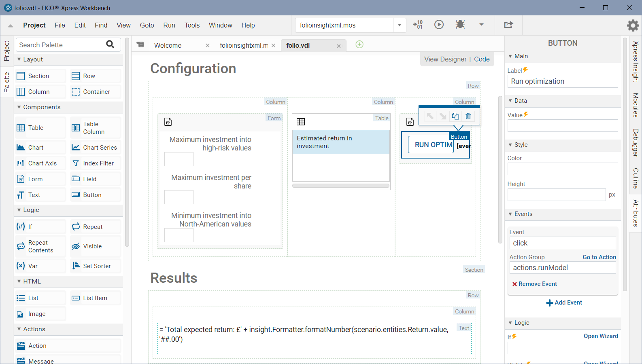
Task: Pick the Table Column component
Action: (x=96, y=128)
